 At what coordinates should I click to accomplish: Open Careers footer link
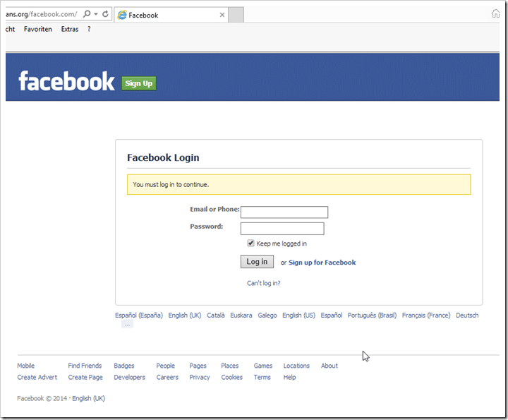(167, 377)
